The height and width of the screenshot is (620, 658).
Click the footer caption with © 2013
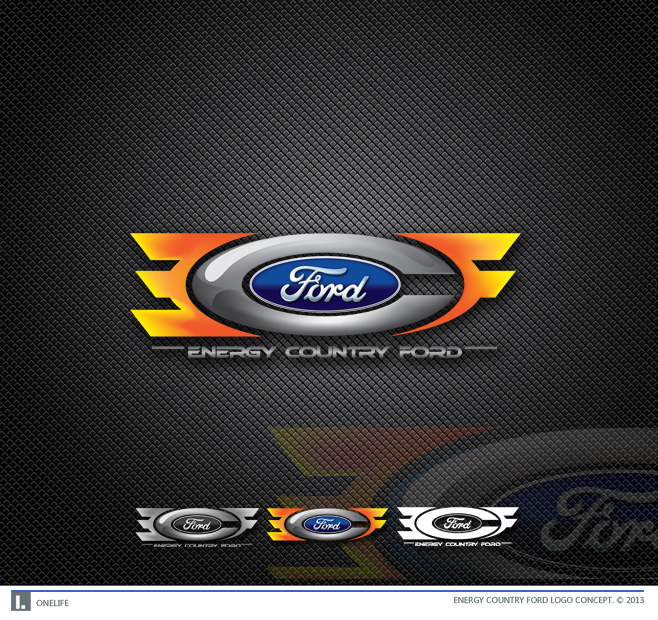[550, 601]
